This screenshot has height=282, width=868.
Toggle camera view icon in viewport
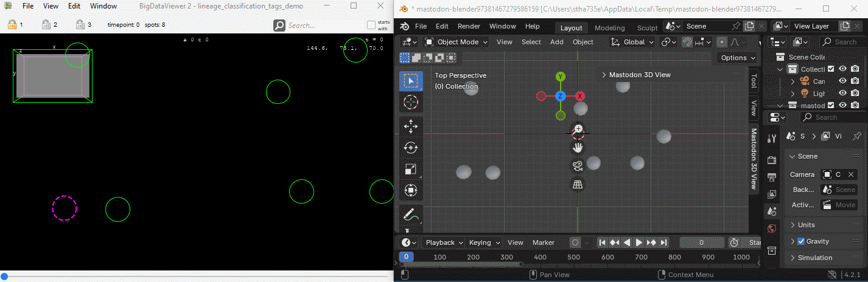pos(578,166)
